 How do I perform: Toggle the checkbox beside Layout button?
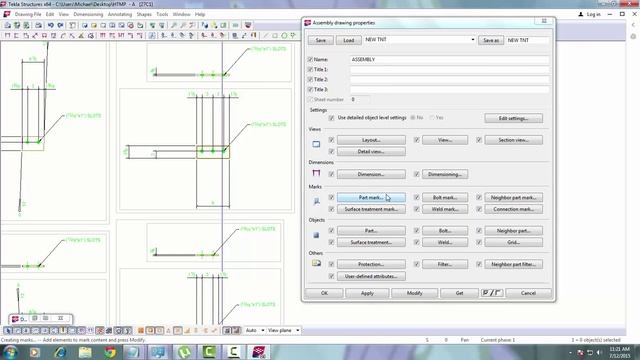[331, 140]
